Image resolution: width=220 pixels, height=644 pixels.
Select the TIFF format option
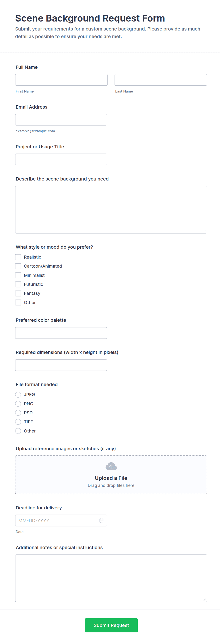(x=18, y=422)
